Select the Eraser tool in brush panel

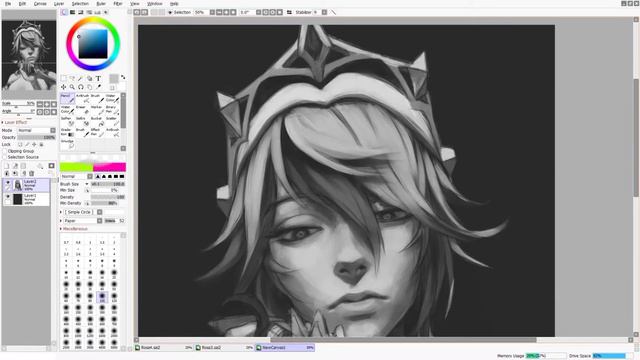coord(82,109)
